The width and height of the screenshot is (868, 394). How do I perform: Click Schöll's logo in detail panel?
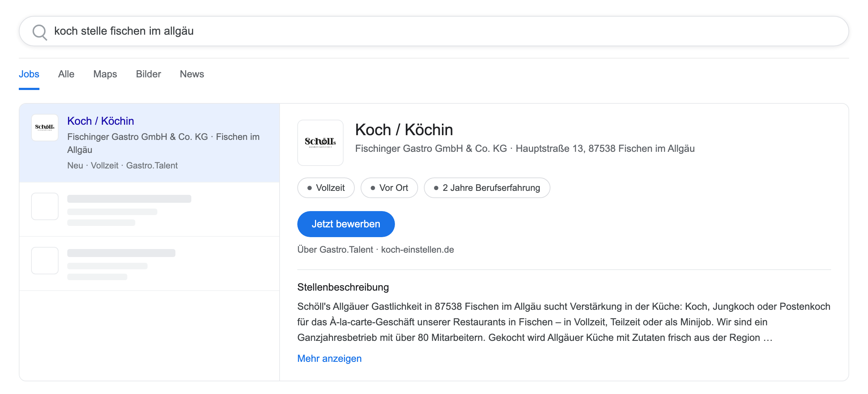coord(320,143)
